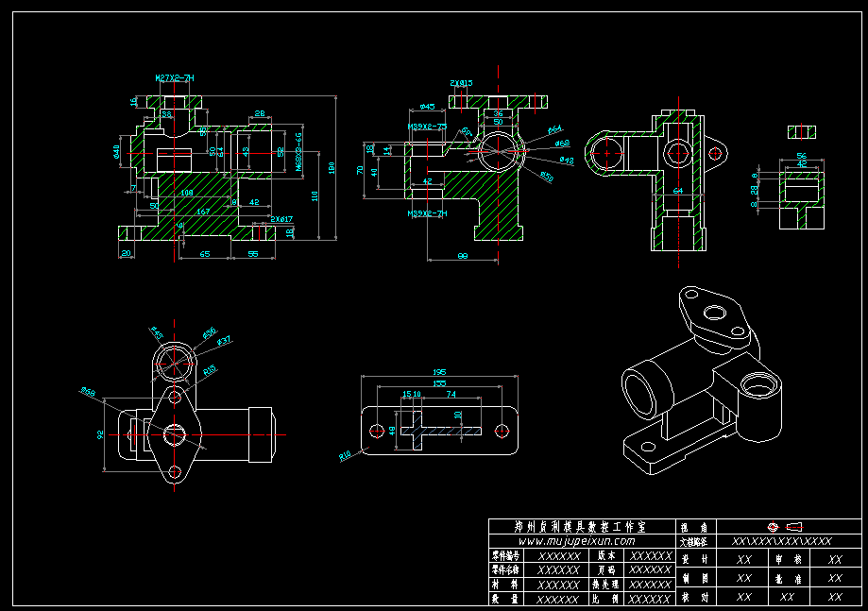Click the M27X2-7H thread dimension label
Viewport: 868px width, 611px height.
175,78
